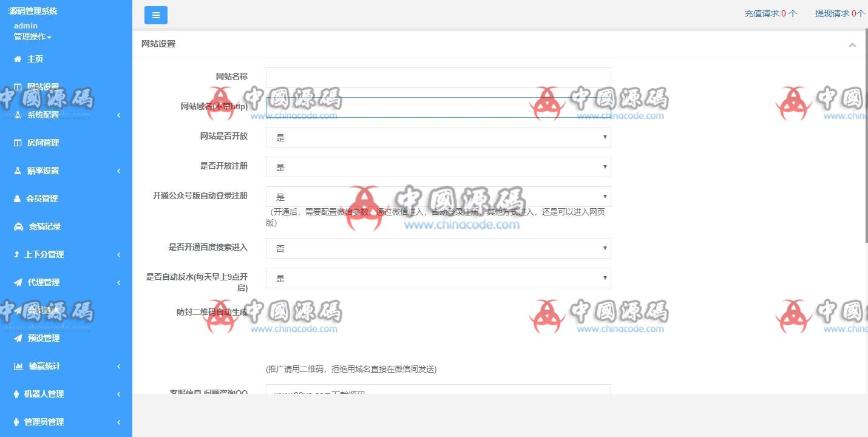Click the 输赢统计 bar chart icon
The height and width of the screenshot is (437, 868).
point(18,366)
